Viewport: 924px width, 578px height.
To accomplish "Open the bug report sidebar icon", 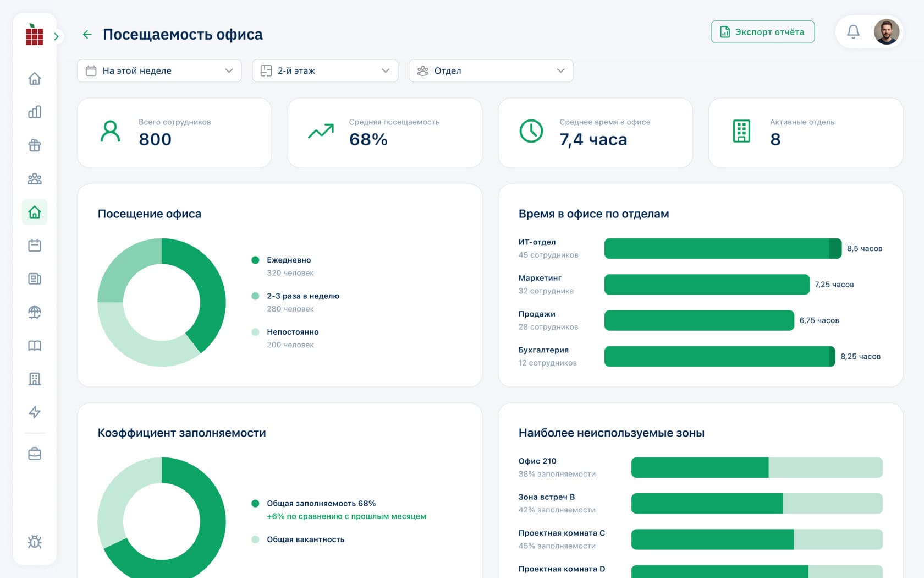I will (x=35, y=542).
